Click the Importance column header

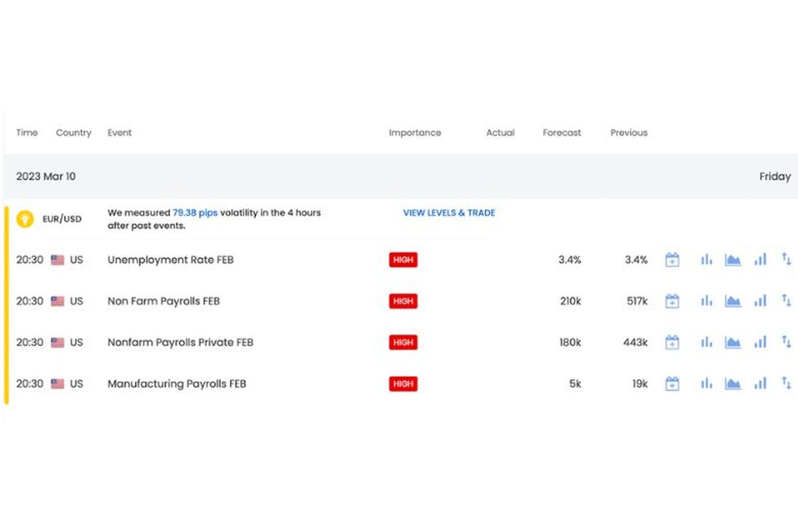[x=415, y=133]
